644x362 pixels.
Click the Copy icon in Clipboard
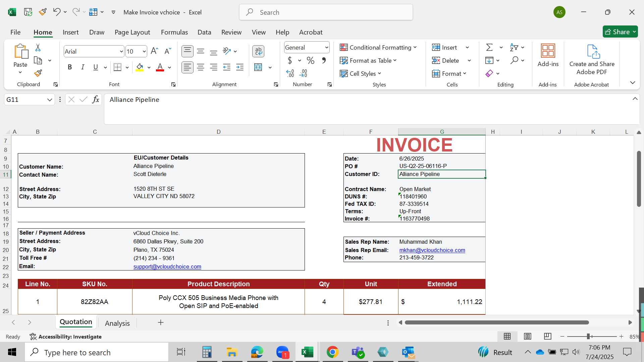tap(38, 61)
